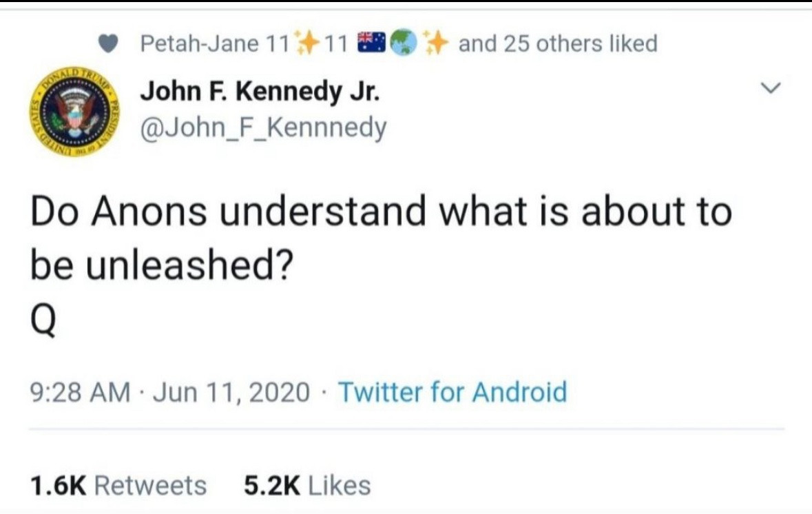Click "and 25 others liked" text
Viewport: 812px width, 514px height.
[558, 44]
